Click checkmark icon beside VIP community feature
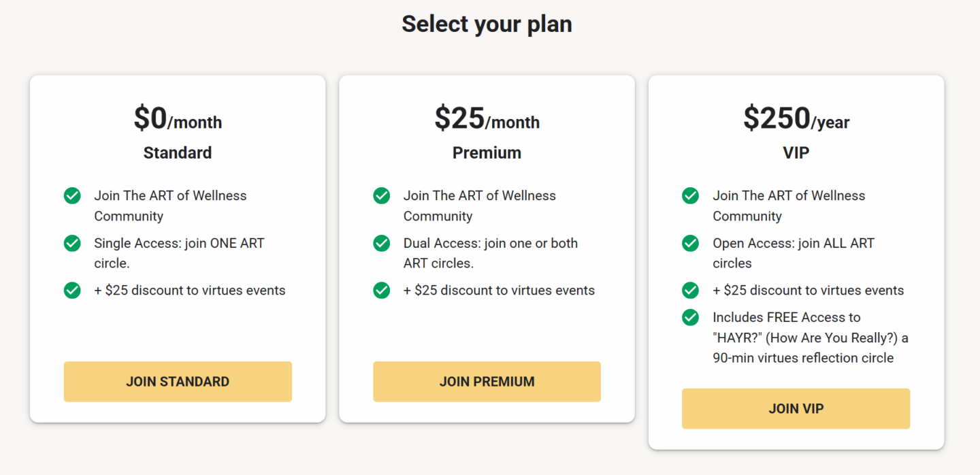The height and width of the screenshot is (475, 980). (x=691, y=196)
